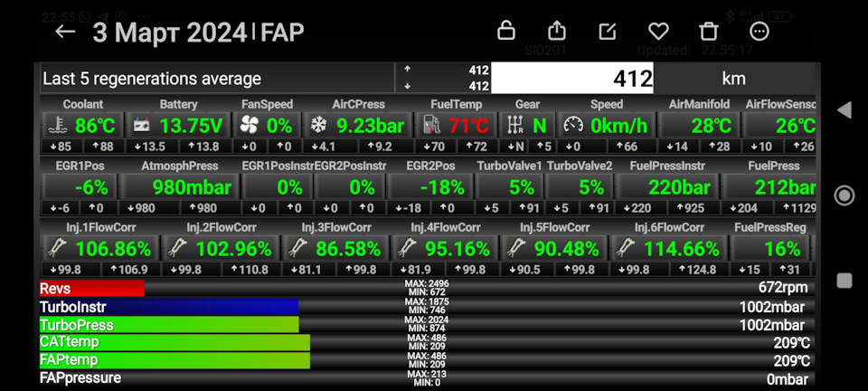This screenshot has height=391, width=868.
Task: Tap the Inj.1FlowCorr injector icon
Action: tap(56, 249)
